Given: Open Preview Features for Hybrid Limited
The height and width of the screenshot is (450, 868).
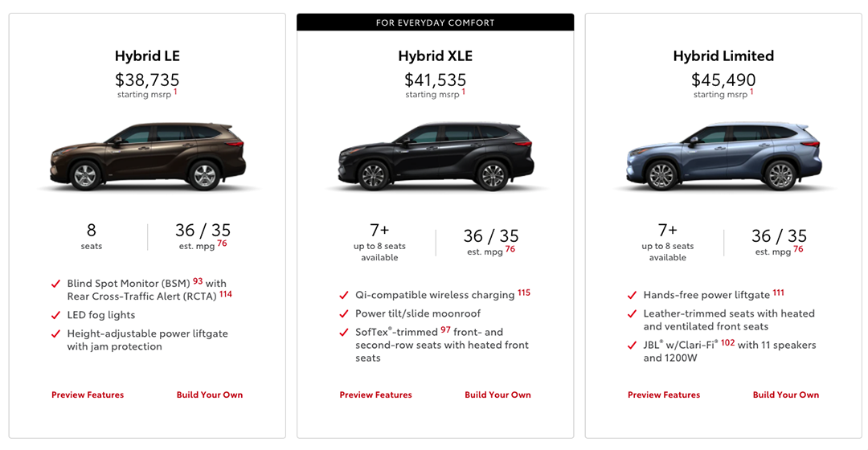Looking at the screenshot, I should tap(664, 395).
